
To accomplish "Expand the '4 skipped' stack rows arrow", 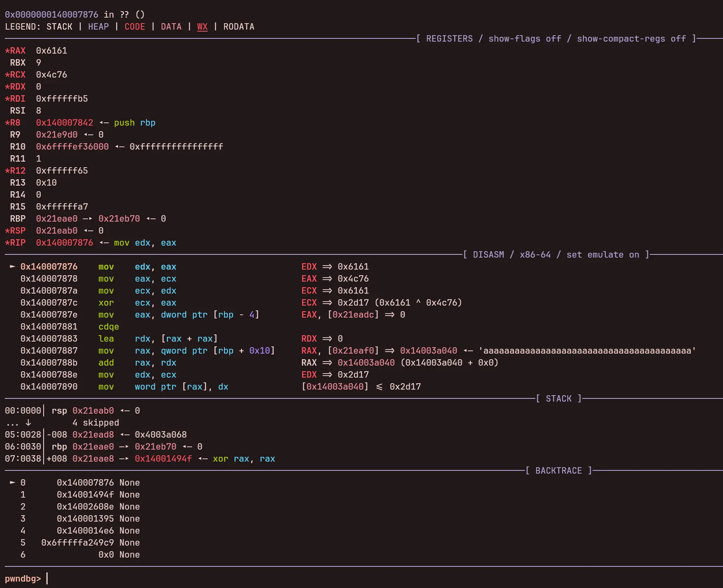I will [x=28, y=422].
